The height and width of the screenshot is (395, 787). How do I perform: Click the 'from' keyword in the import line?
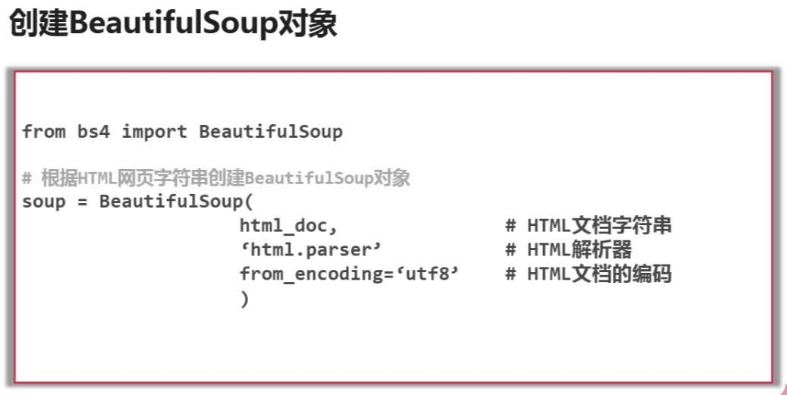[44, 132]
